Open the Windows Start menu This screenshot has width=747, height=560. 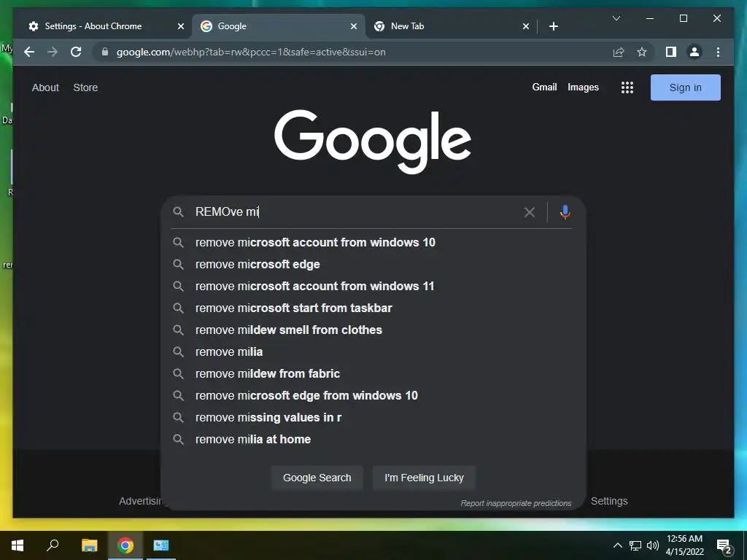pyautogui.click(x=18, y=545)
